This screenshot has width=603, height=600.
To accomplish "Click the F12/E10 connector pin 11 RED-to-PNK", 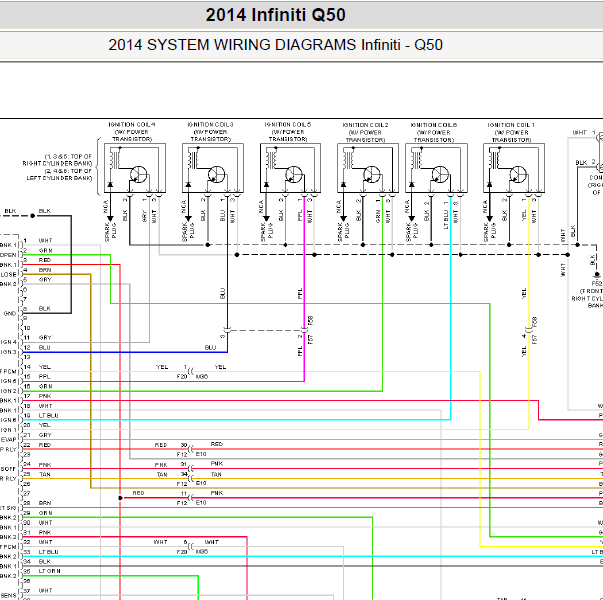I will tap(191, 498).
